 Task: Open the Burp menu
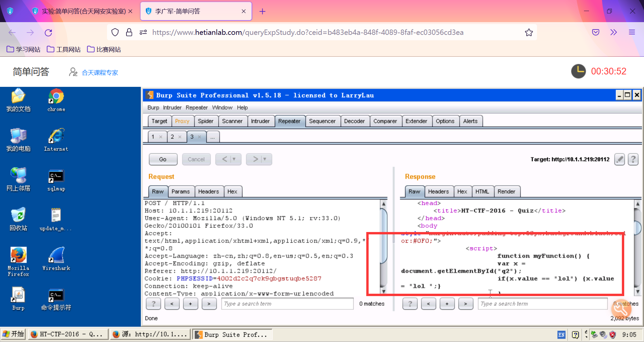pyautogui.click(x=153, y=108)
